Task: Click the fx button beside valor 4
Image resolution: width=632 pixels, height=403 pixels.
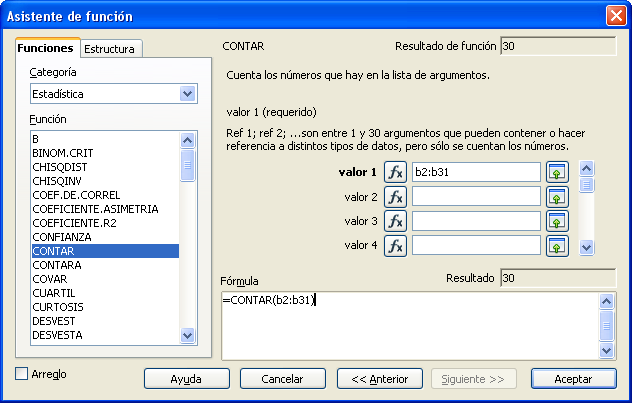Action: click(x=396, y=245)
